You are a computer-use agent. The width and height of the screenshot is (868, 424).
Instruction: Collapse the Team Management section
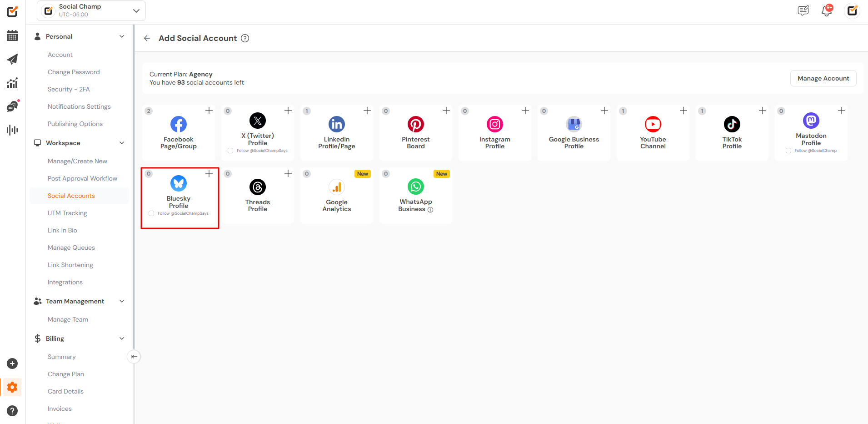pos(122,301)
